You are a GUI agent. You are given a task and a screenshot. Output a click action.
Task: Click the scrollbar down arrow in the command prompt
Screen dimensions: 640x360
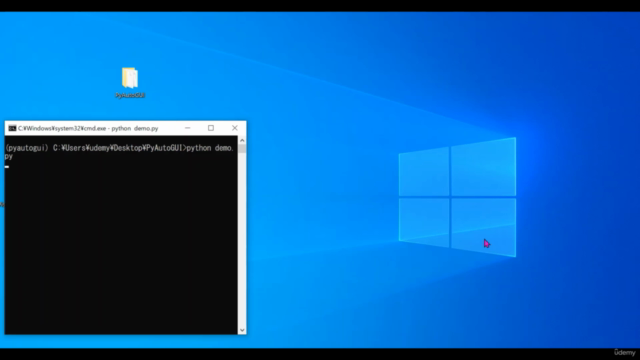coord(242,330)
